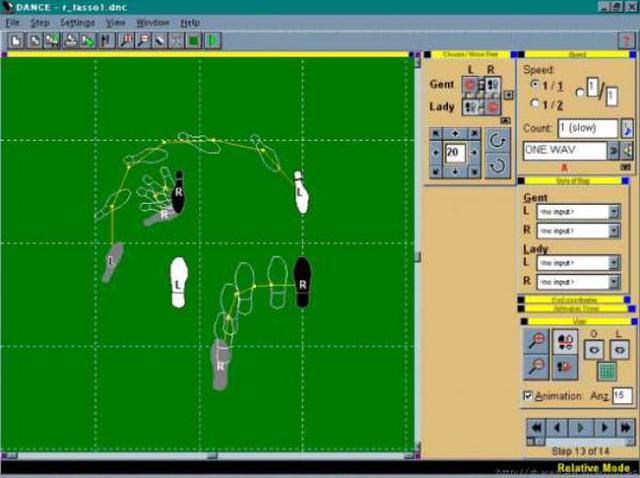This screenshot has height=478, width=640.
Task: Select the 1 / 2 speed radio button
Action: (x=535, y=104)
